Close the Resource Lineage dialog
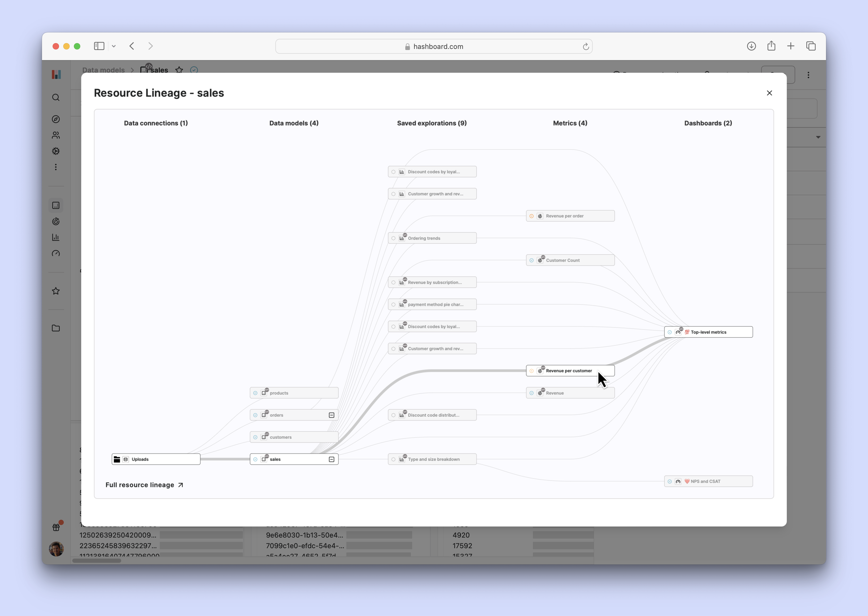Image resolution: width=868 pixels, height=616 pixels. pos(769,93)
